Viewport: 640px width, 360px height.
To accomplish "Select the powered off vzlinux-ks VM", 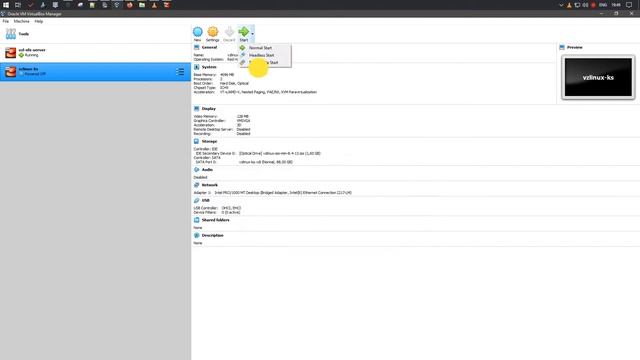I will (x=95, y=71).
